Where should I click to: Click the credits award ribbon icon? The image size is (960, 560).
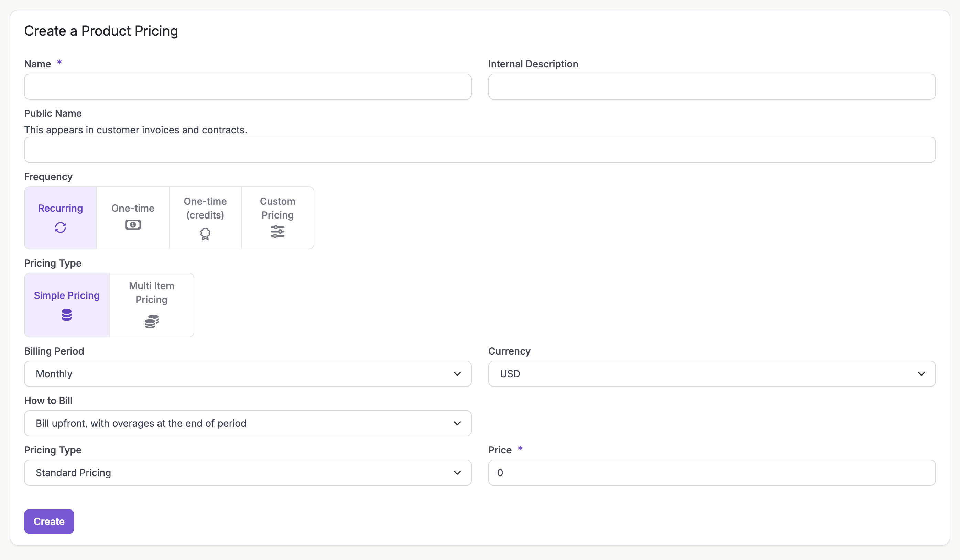coord(205,234)
